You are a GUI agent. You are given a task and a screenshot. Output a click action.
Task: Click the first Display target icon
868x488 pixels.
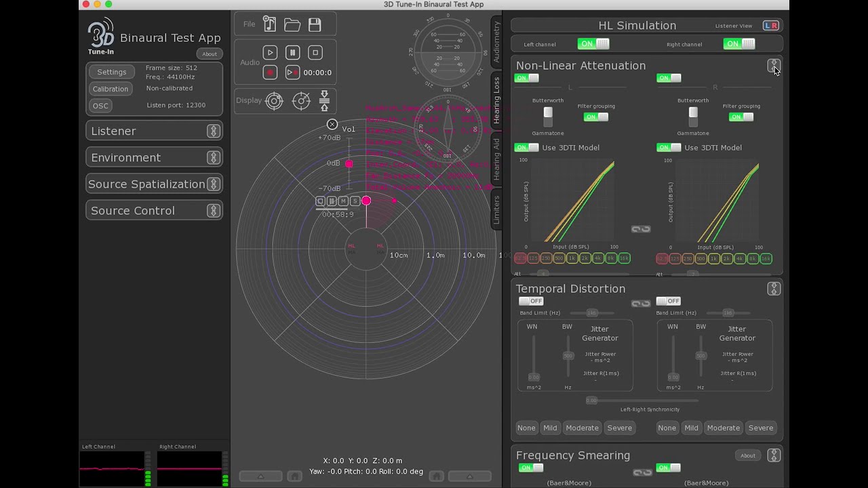click(274, 101)
